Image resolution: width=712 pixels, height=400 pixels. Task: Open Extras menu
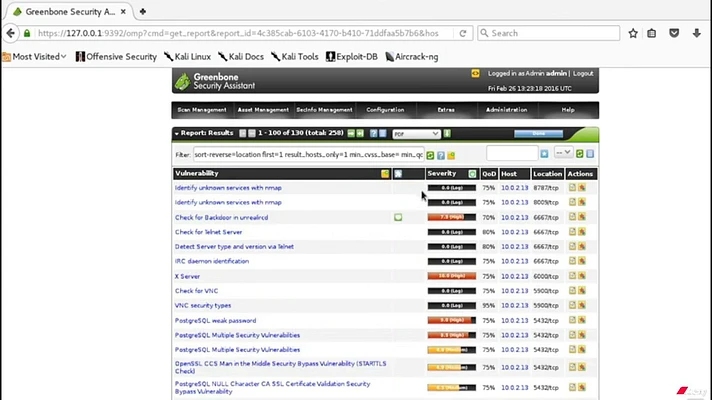click(x=446, y=110)
